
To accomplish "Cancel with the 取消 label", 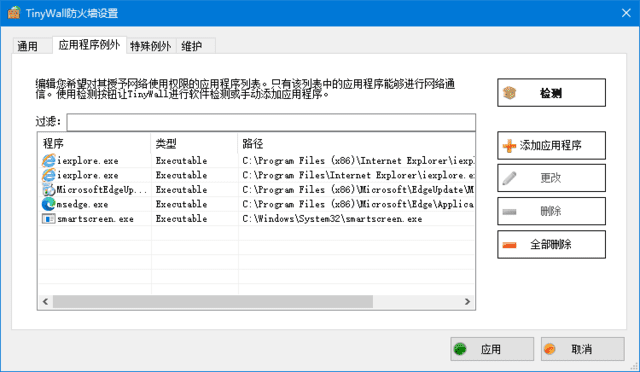I will 581,349.
